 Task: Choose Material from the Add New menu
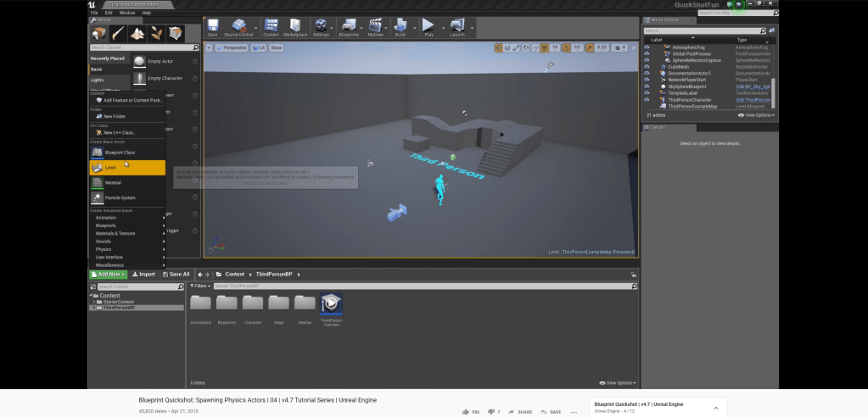(x=113, y=182)
